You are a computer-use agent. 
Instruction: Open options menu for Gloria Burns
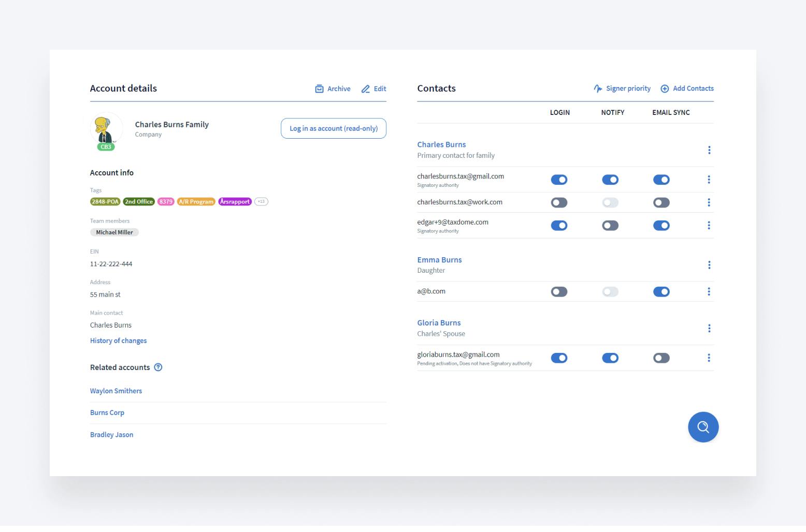click(x=709, y=329)
